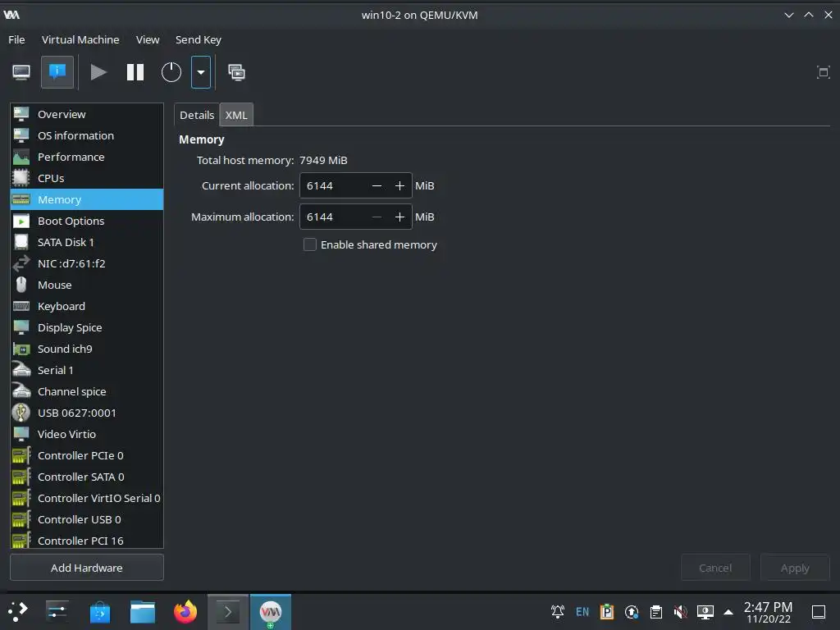Viewport: 840px width, 630px height.
Task: Click the Add Hardware button
Action: tap(87, 568)
